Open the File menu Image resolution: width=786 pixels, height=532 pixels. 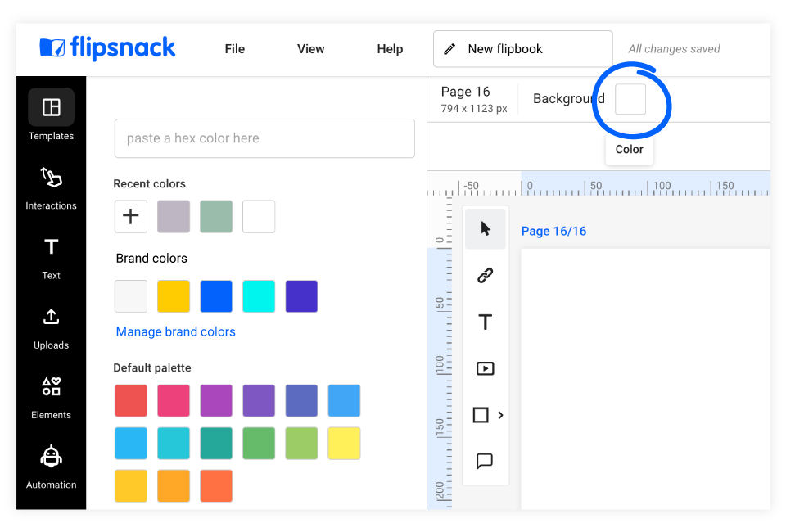coord(234,49)
